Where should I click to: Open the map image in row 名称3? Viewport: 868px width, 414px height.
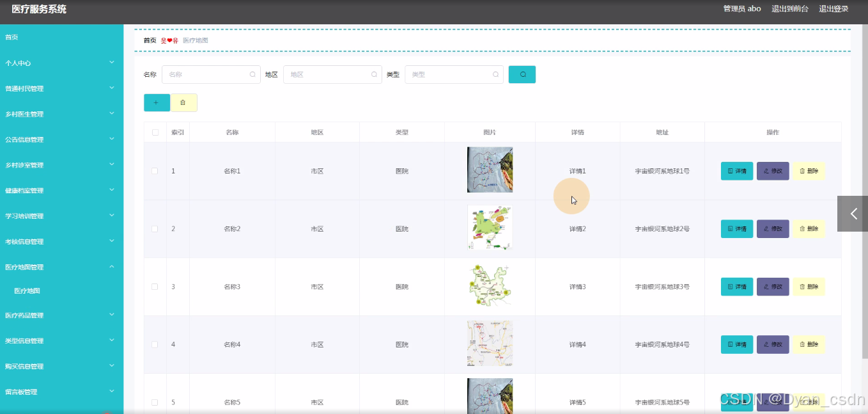click(x=490, y=286)
